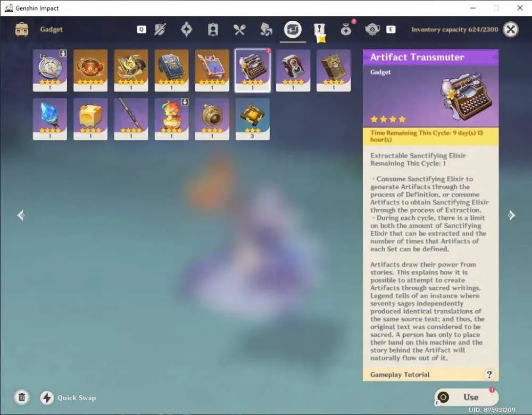Screen dimensions: 532x415
Task: Open the Character Development Items tab
Action: [x=213, y=29]
